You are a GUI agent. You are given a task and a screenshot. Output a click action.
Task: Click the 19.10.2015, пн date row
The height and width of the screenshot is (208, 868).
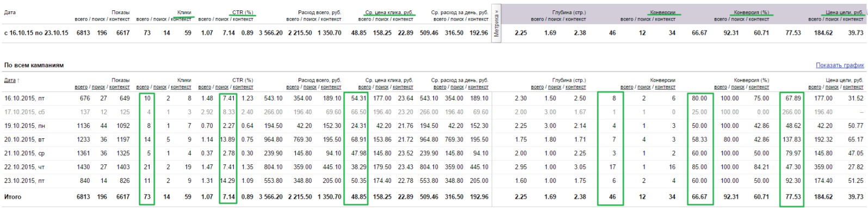click(24, 126)
